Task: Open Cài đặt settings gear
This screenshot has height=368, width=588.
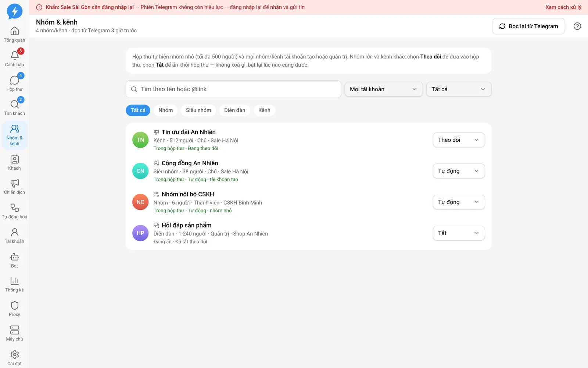Action: [15, 358]
